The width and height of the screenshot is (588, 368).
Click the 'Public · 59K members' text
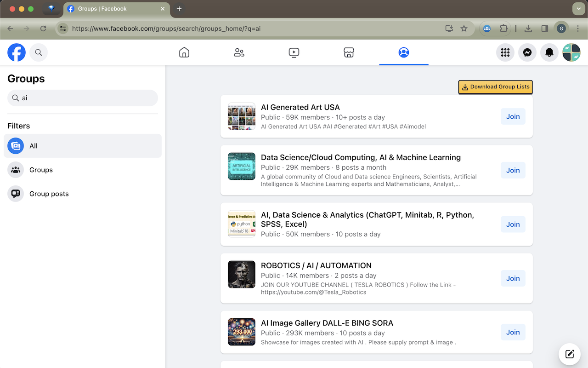coord(295,117)
